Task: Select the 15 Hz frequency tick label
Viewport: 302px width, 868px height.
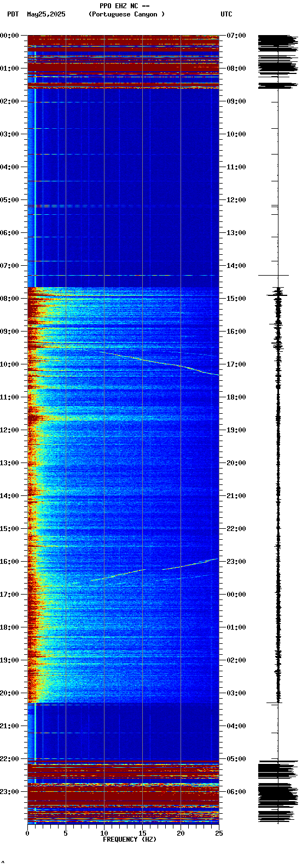Action: (142, 833)
